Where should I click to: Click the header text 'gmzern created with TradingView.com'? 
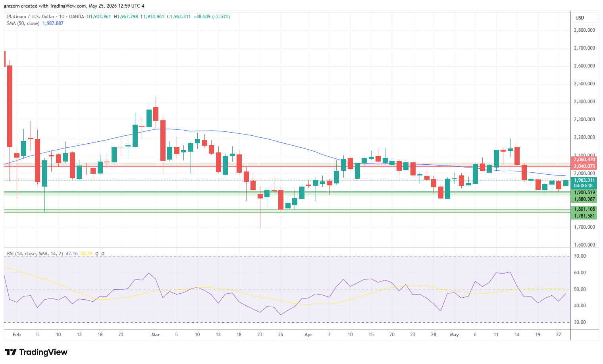(45, 6)
